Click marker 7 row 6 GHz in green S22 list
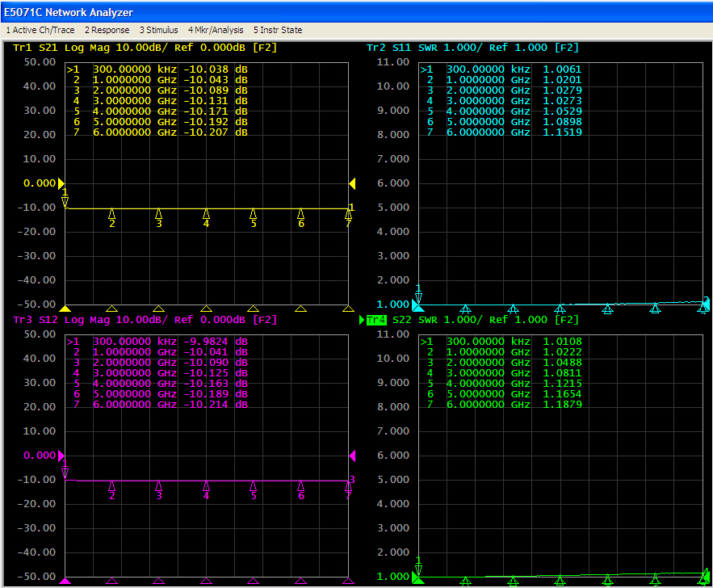Image resolution: width=713 pixels, height=588 pixels. pos(501,405)
